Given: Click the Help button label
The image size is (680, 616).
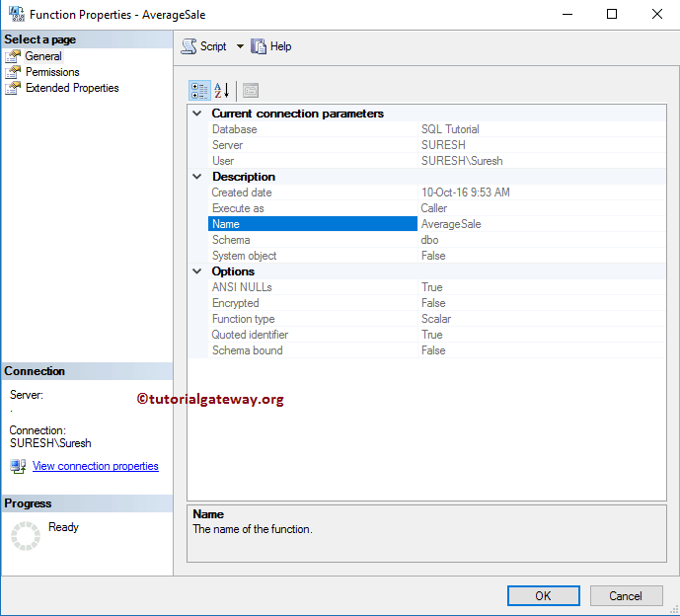Looking at the screenshot, I should click(280, 46).
